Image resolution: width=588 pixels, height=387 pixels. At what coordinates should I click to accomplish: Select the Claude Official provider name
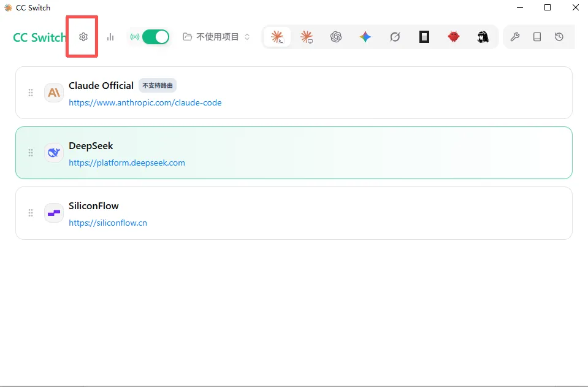(101, 85)
